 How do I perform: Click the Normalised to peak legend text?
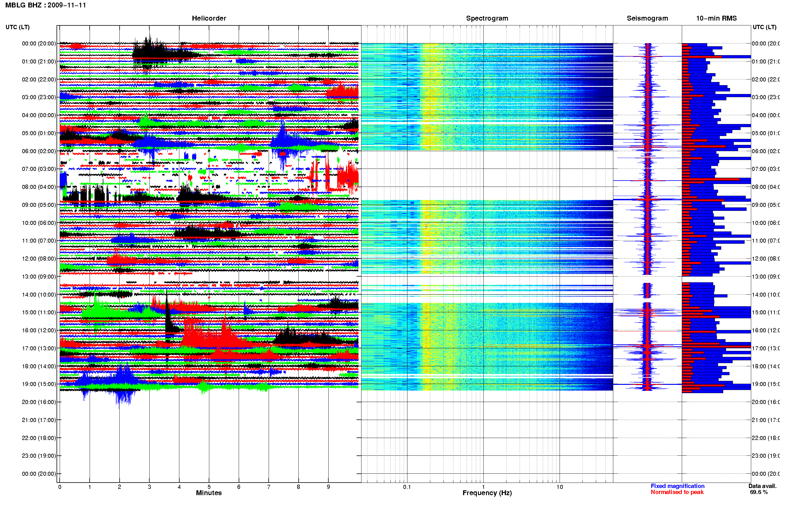(677, 492)
